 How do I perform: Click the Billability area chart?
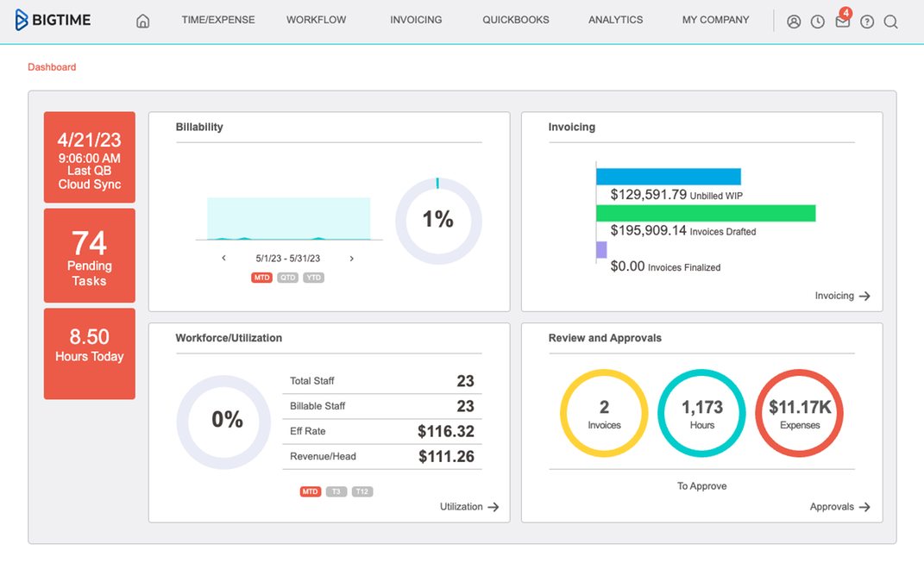(x=289, y=218)
